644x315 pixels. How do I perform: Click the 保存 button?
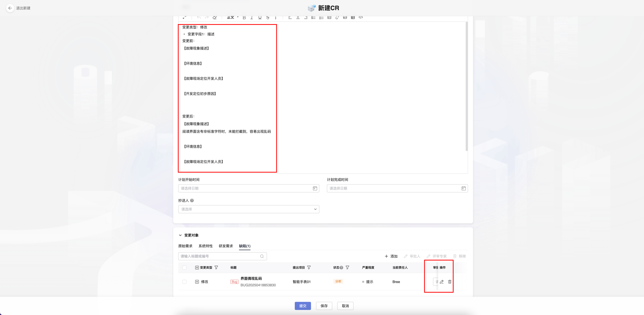(x=324, y=306)
